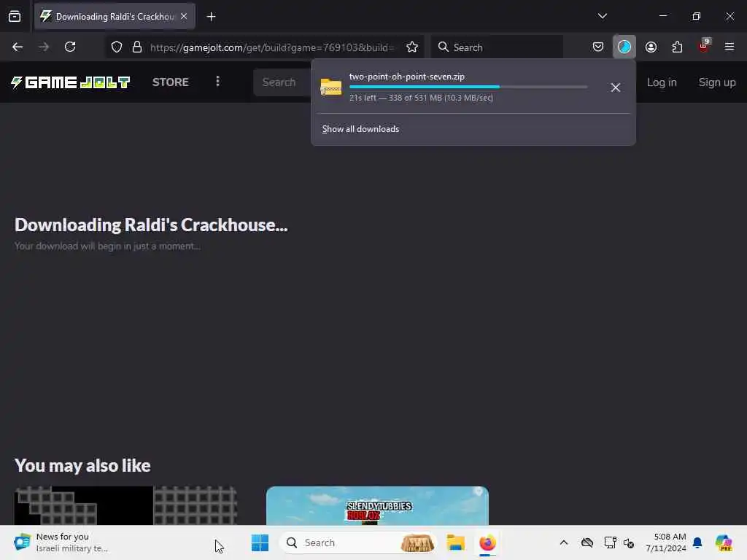Open the tracking protection shield icon
Image resolution: width=747 pixels, height=560 pixels.
pyautogui.click(x=117, y=47)
